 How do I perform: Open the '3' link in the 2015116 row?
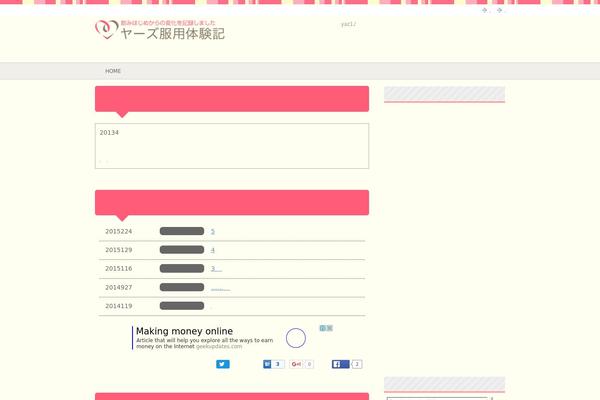coord(217,269)
